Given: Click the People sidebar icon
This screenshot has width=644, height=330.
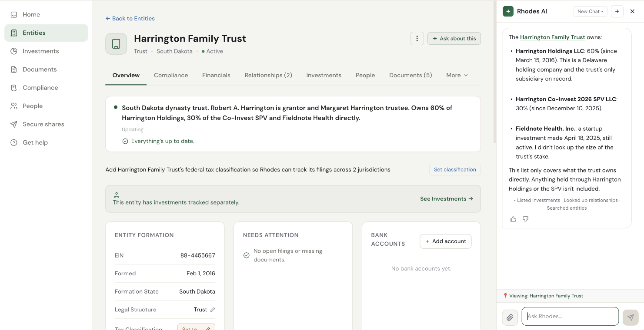Looking at the screenshot, I should coord(14,106).
